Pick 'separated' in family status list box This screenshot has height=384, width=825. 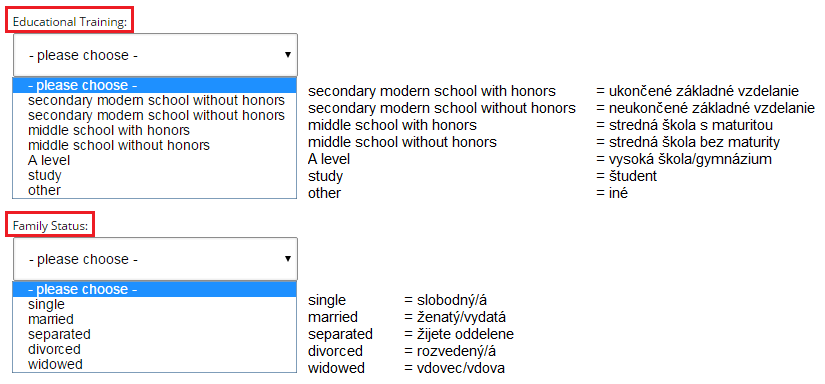(x=155, y=334)
